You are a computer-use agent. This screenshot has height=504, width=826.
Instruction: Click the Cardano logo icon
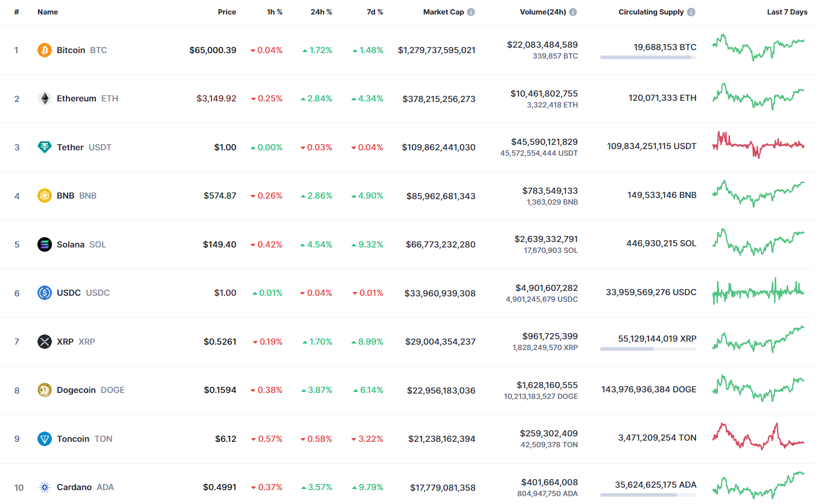point(45,487)
